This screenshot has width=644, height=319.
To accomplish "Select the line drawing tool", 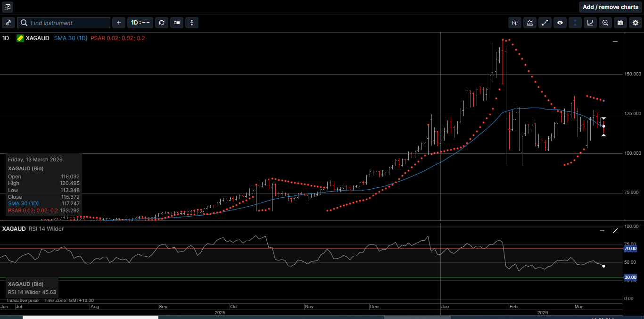I will pos(545,23).
